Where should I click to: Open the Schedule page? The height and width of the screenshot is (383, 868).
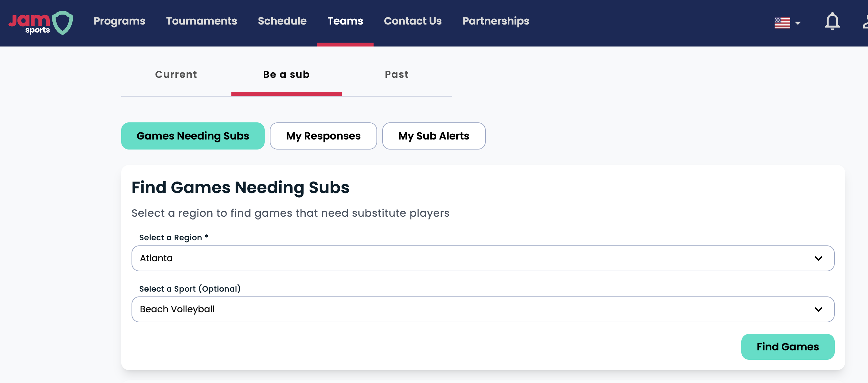[282, 21]
